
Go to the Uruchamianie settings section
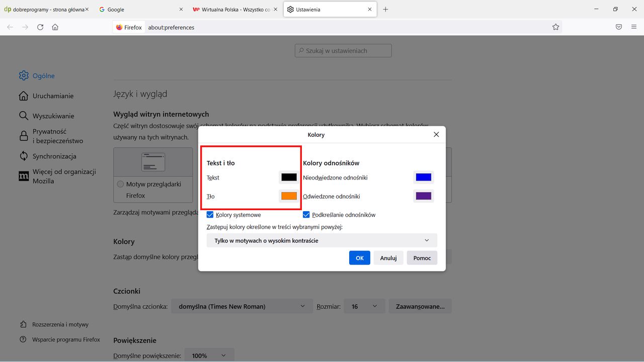tap(52, 96)
